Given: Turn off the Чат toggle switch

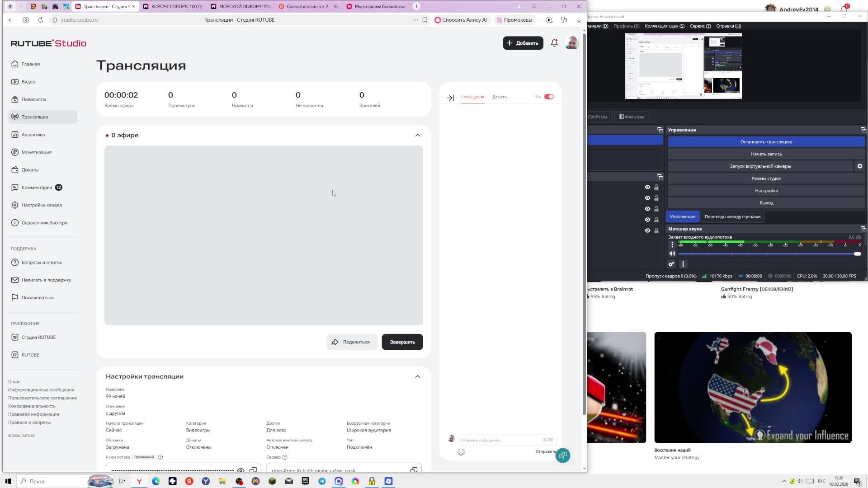Looking at the screenshot, I should (549, 97).
